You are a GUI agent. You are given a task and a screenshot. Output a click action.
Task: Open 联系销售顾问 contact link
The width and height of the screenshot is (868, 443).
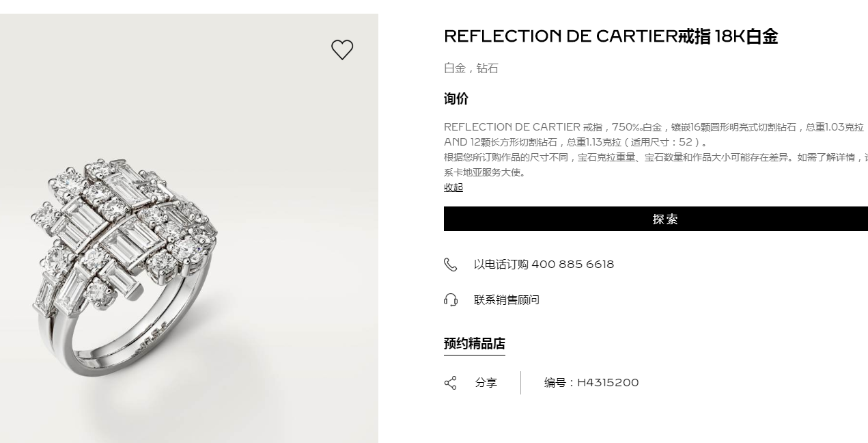tap(507, 300)
